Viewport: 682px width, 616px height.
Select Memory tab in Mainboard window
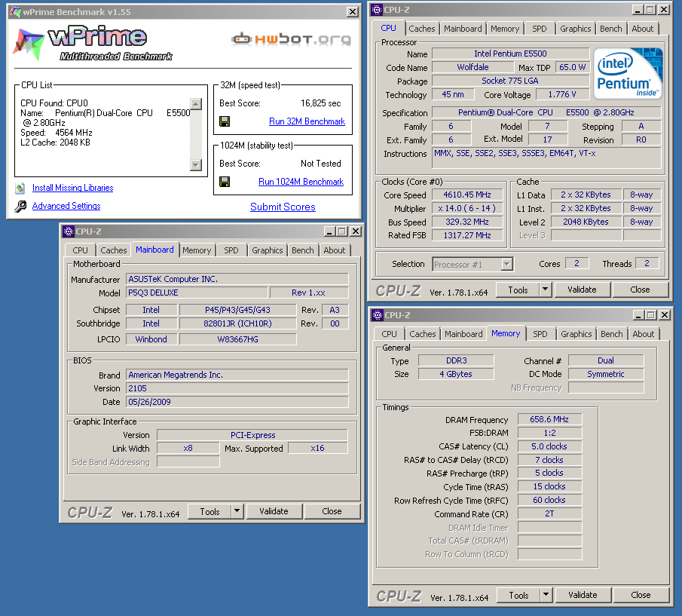pyautogui.click(x=197, y=250)
